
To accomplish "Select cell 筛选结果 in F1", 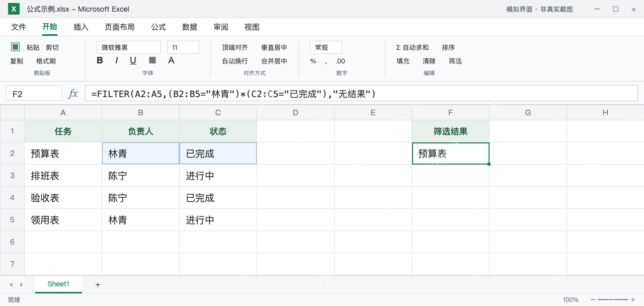I will [x=450, y=131].
